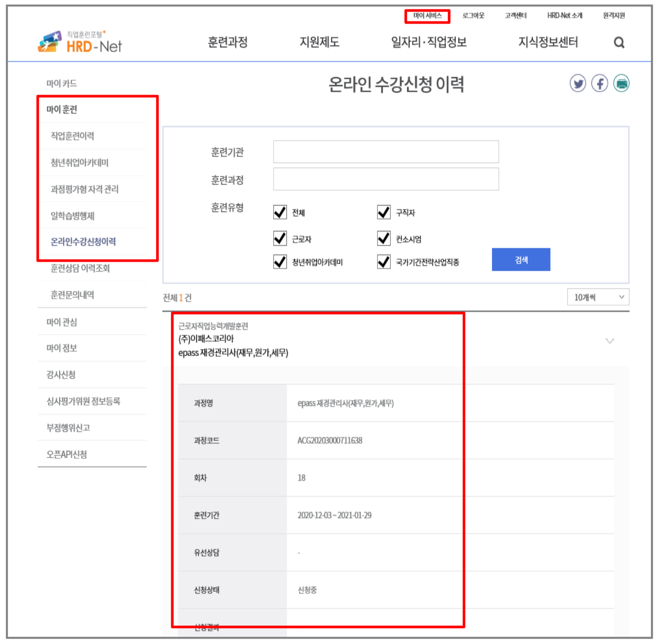658x644 pixels.
Task: Click the (주)이패스코리아 result title
Action: point(206,339)
